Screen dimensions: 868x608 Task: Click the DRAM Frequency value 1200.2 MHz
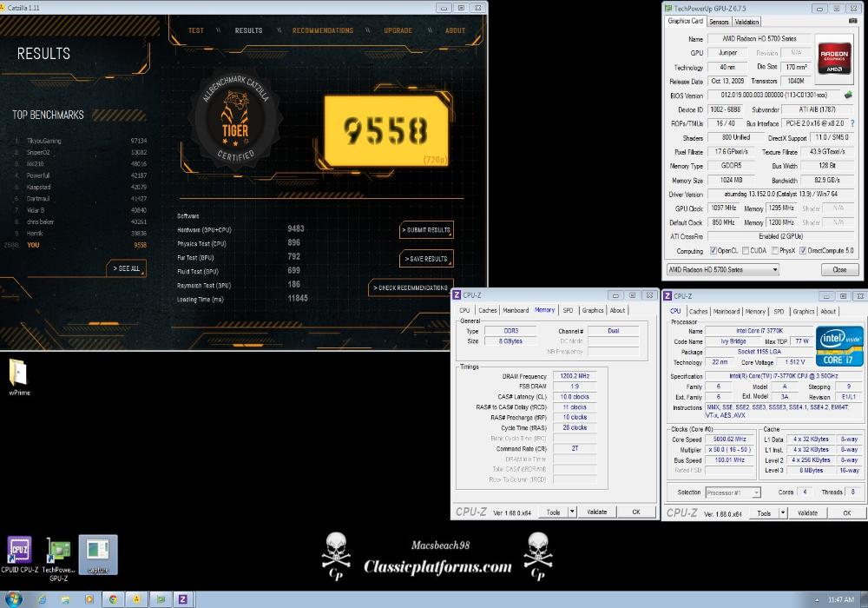coord(575,376)
